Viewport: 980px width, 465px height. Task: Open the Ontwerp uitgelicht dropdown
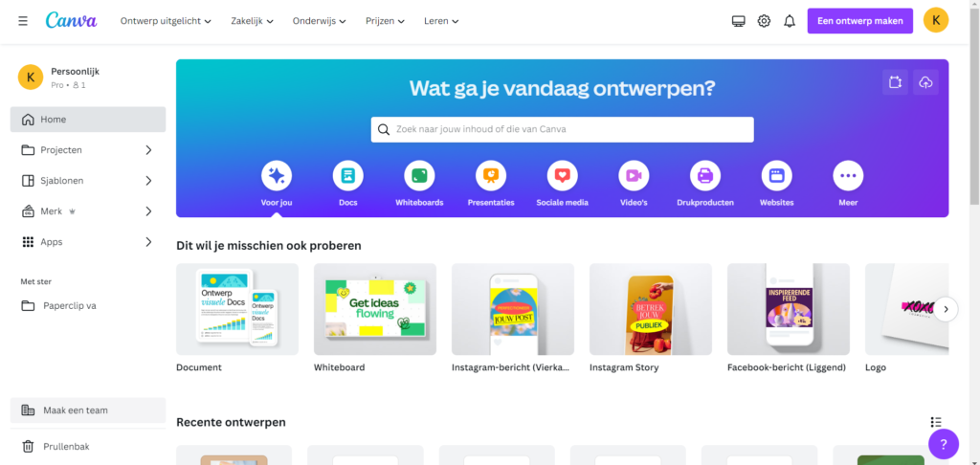[166, 21]
